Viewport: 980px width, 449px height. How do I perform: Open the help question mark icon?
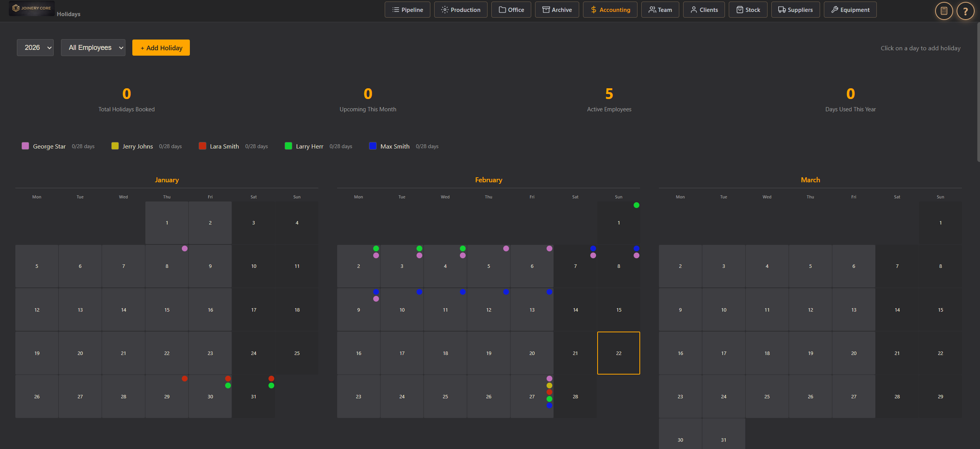pos(965,11)
